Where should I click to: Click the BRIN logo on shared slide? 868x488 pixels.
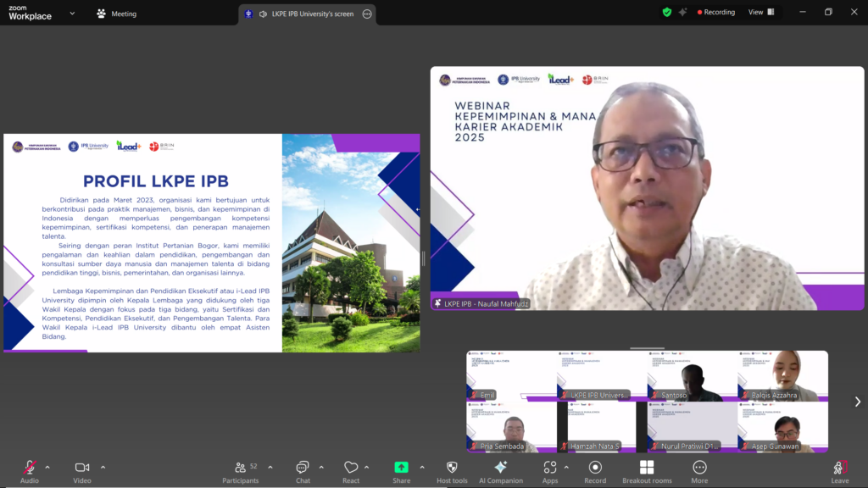[162, 146]
